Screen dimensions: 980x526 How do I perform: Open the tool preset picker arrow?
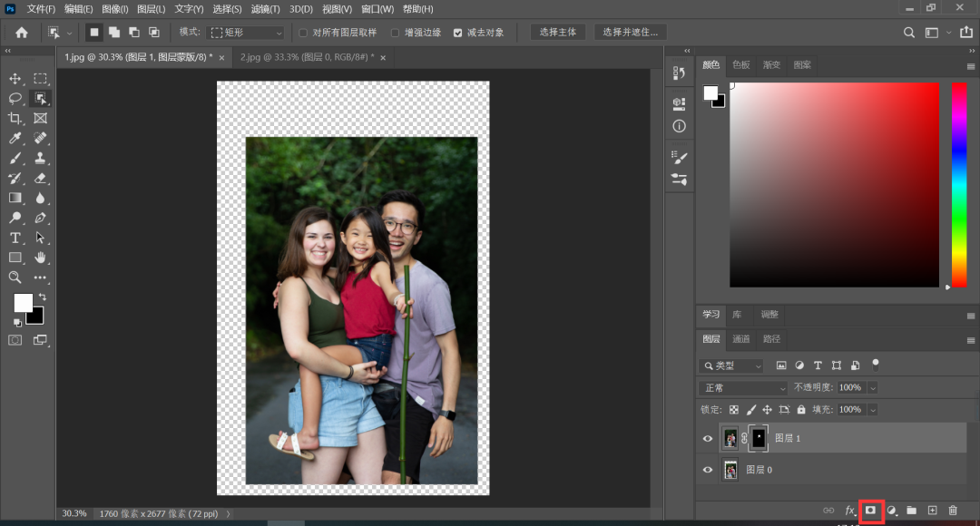point(69,33)
